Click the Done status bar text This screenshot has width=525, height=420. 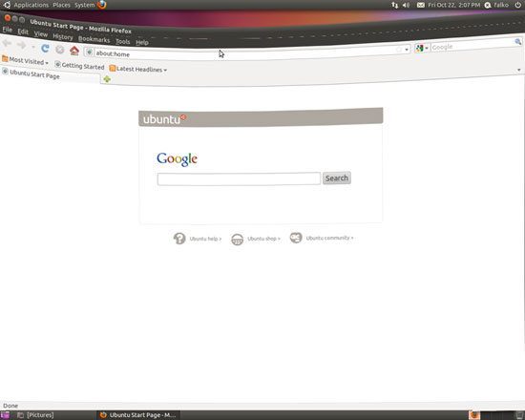[10, 406]
